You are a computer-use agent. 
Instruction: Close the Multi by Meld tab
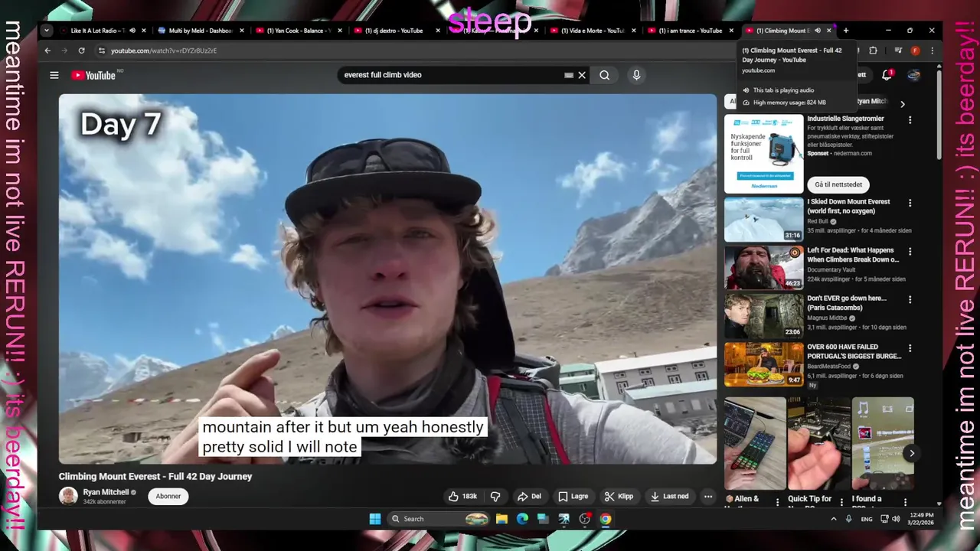[242, 31]
